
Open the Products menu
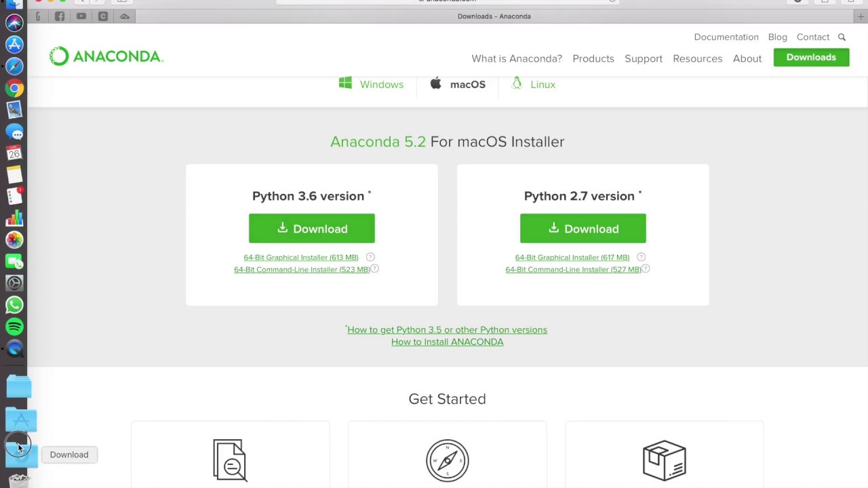[593, 58]
